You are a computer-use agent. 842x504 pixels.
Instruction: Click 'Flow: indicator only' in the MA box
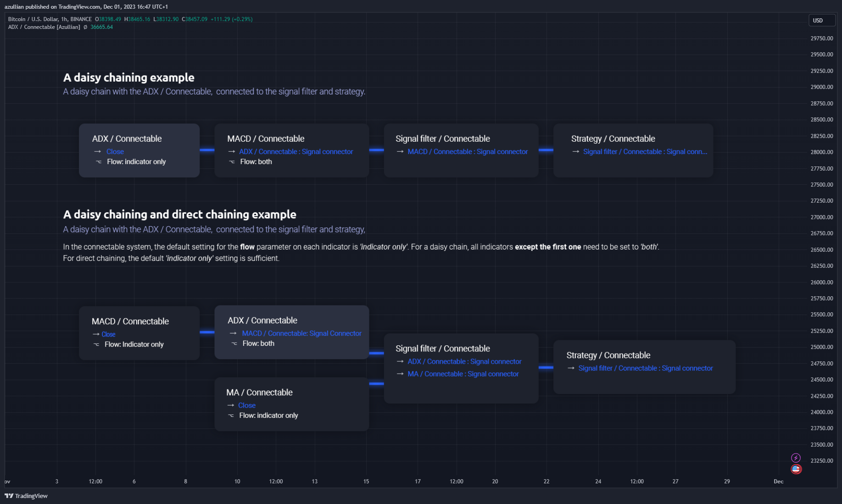pyautogui.click(x=268, y=415)
